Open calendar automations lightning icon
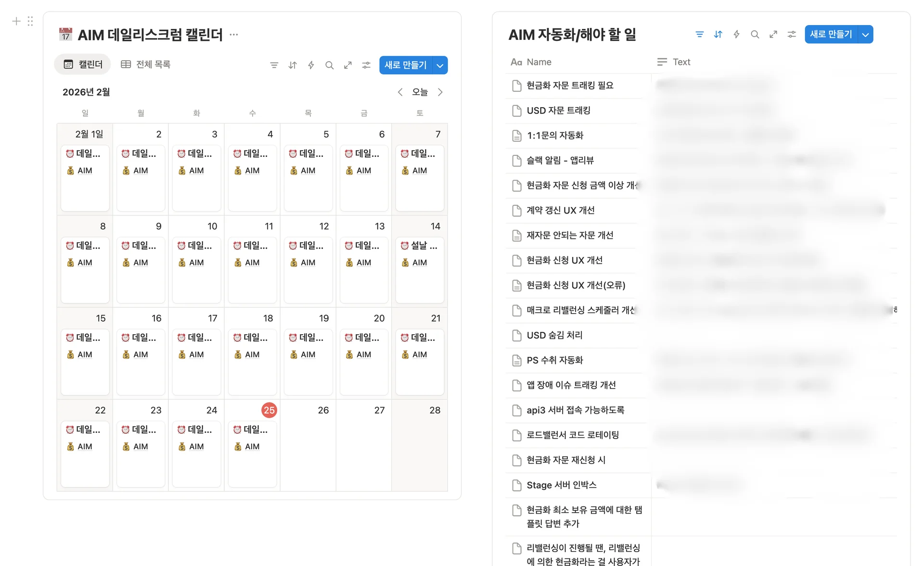The height and width of the screenshot is (566, 924). click(311, 65)
